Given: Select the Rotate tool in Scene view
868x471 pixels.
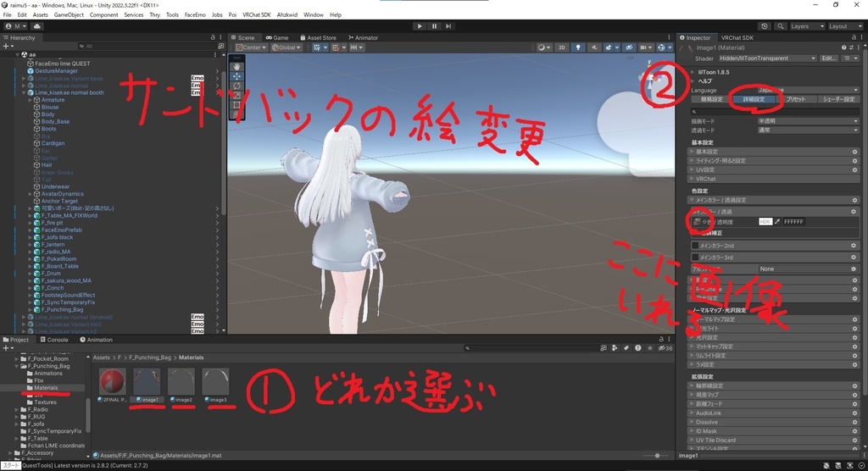Looking at the screenshot, I should coord(237,86).
